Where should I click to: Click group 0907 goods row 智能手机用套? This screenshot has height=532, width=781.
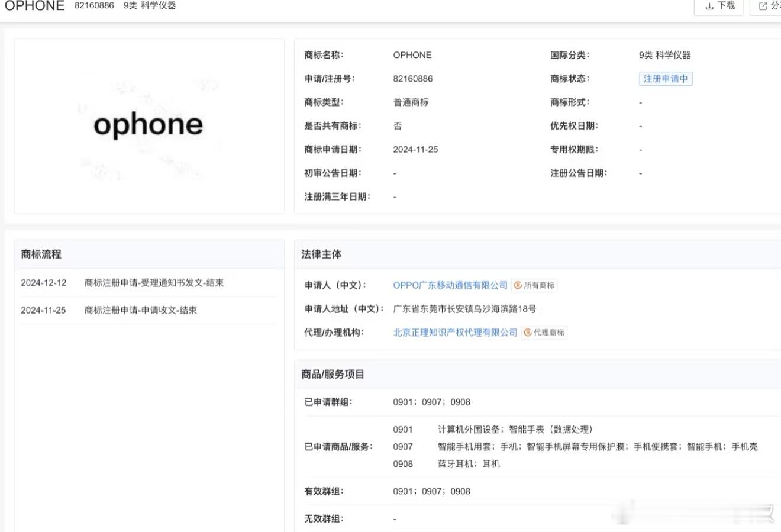(598, 447)
